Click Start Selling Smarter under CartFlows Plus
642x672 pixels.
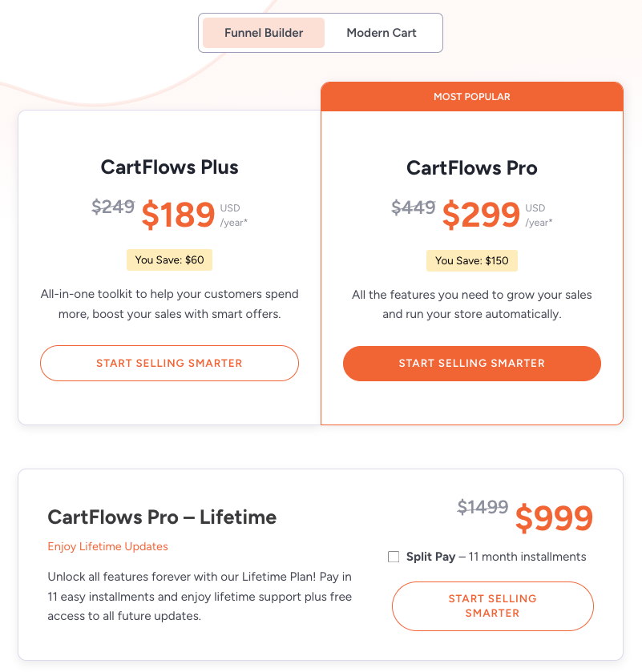169,363
